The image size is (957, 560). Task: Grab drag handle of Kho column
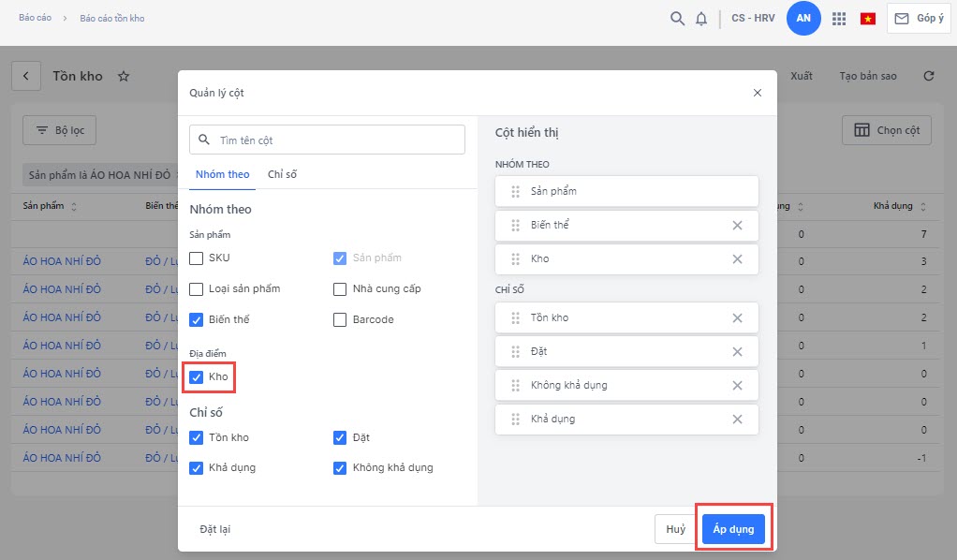pos(515,258)
